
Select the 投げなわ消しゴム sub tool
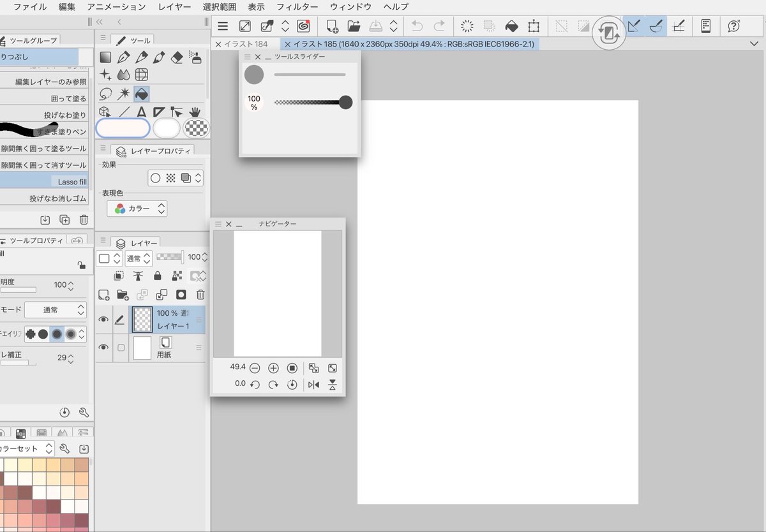[x=44, y=198]
